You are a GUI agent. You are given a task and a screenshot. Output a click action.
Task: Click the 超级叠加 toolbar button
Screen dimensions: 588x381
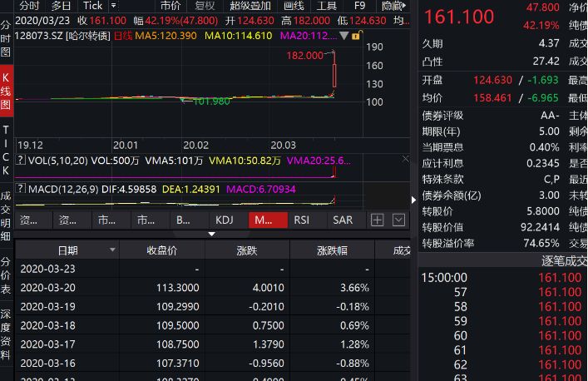coord(250,6)
